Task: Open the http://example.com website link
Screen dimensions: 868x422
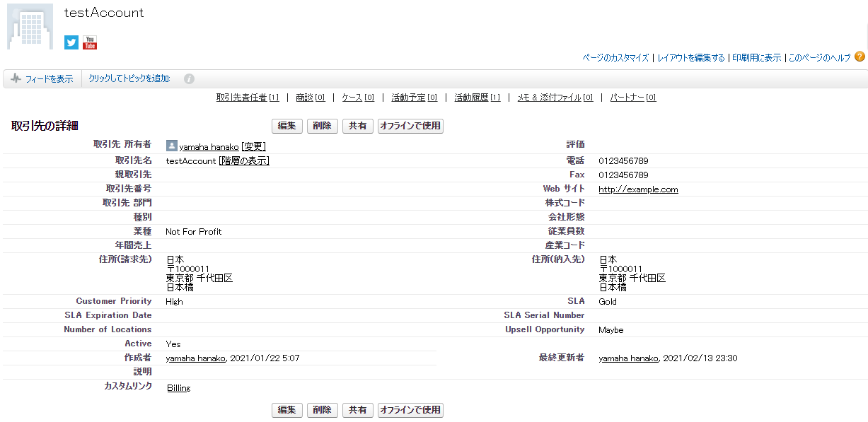Action: pos(638,189)
